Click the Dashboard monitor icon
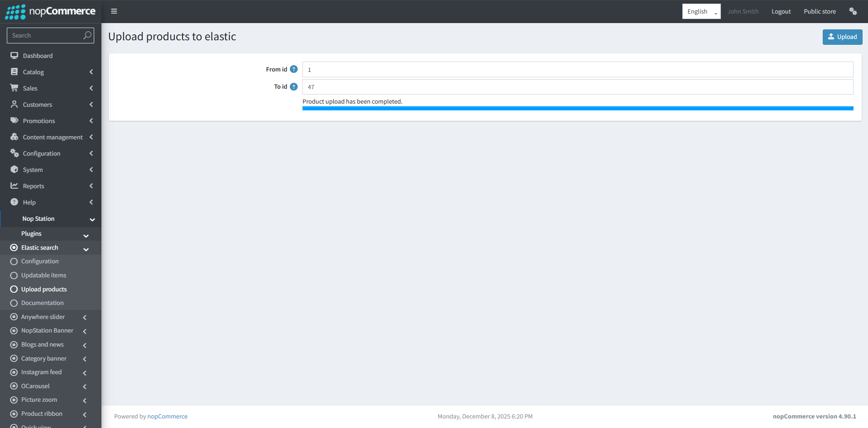This screenshot has height=428, width=868. [x=14, y=56]
